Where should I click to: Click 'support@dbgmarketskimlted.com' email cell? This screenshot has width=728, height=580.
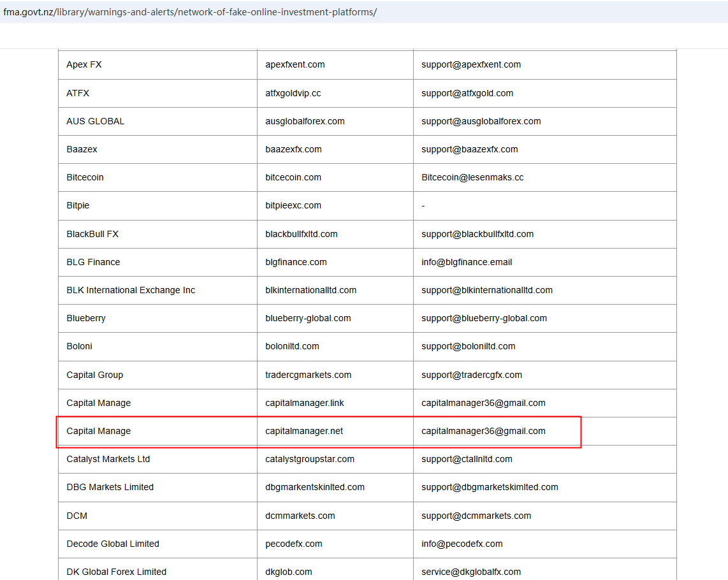pos(544,488)
